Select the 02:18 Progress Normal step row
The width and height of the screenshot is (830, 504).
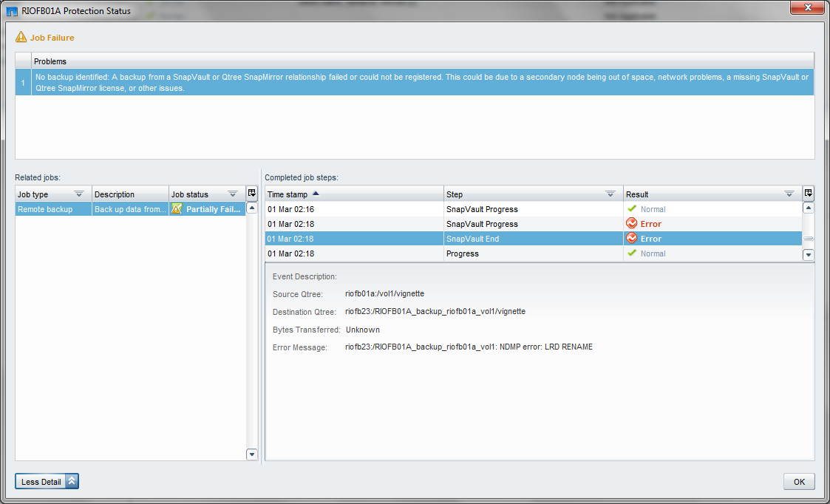point(534,253)
